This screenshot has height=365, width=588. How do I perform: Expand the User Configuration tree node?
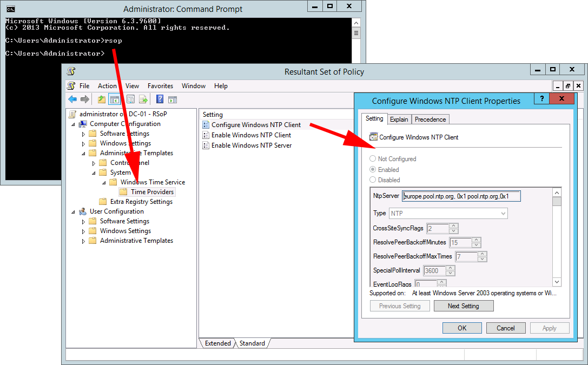tap(72, 211)
